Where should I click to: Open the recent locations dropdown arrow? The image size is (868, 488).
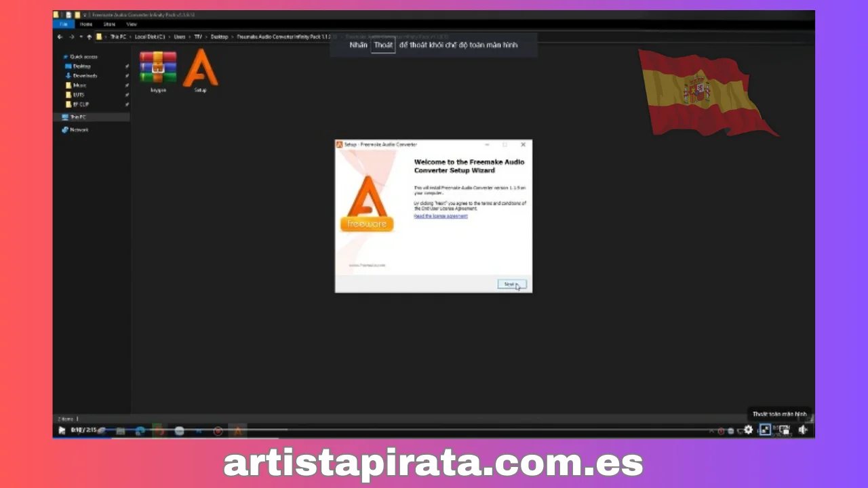(x=81, y=37)
